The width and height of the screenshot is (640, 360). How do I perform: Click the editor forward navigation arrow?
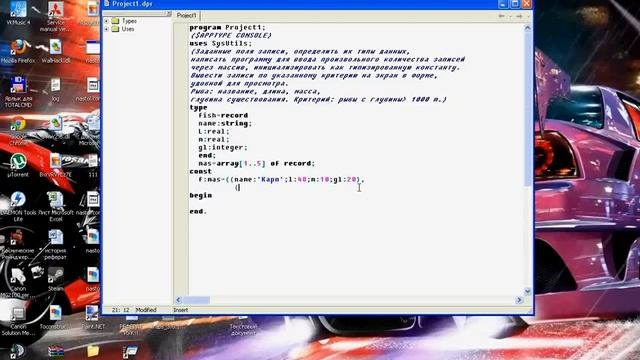click(519, 16)
